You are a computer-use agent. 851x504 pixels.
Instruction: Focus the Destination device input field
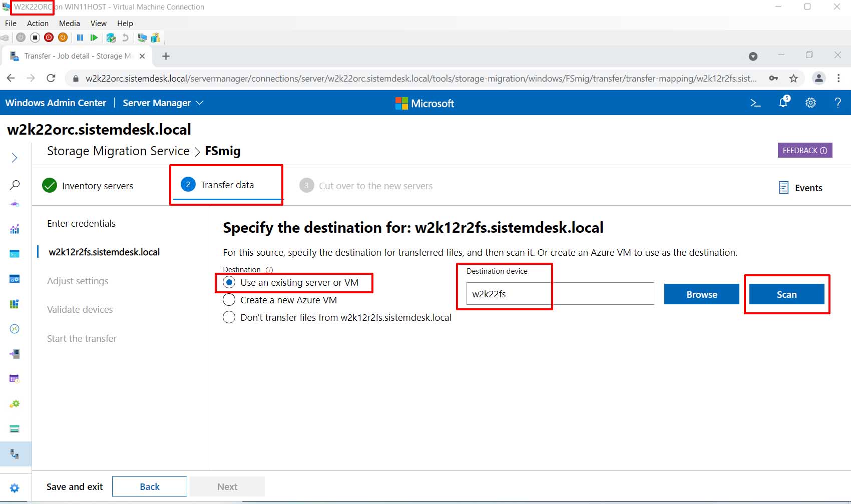click(560, 294)
